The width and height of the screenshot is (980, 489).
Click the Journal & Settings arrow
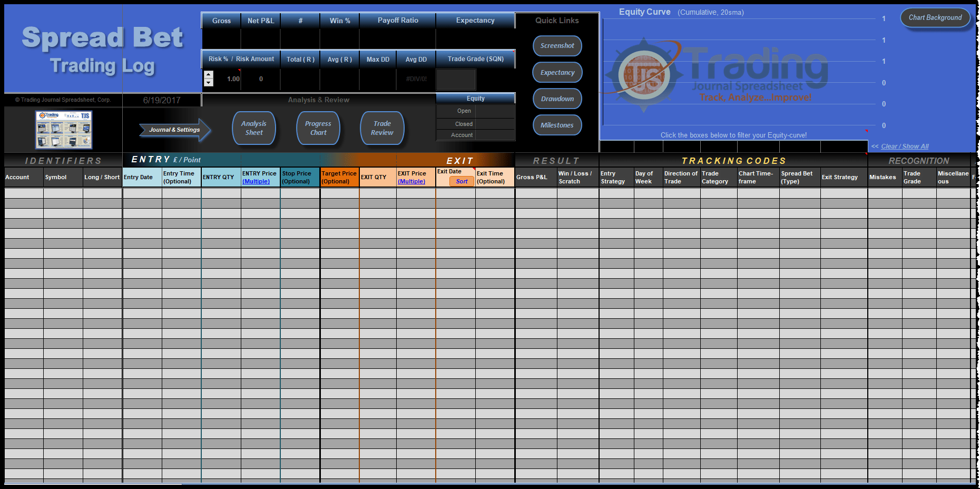(174, 129)
